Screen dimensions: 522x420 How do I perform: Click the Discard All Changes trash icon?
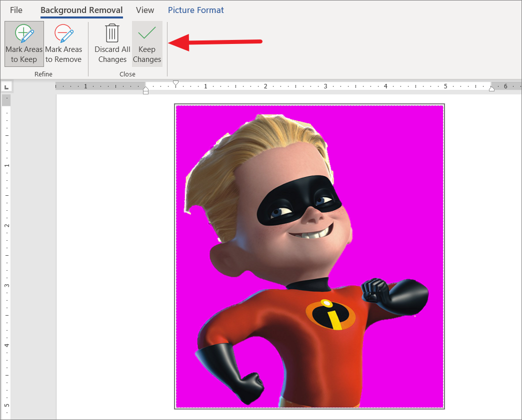112,33
